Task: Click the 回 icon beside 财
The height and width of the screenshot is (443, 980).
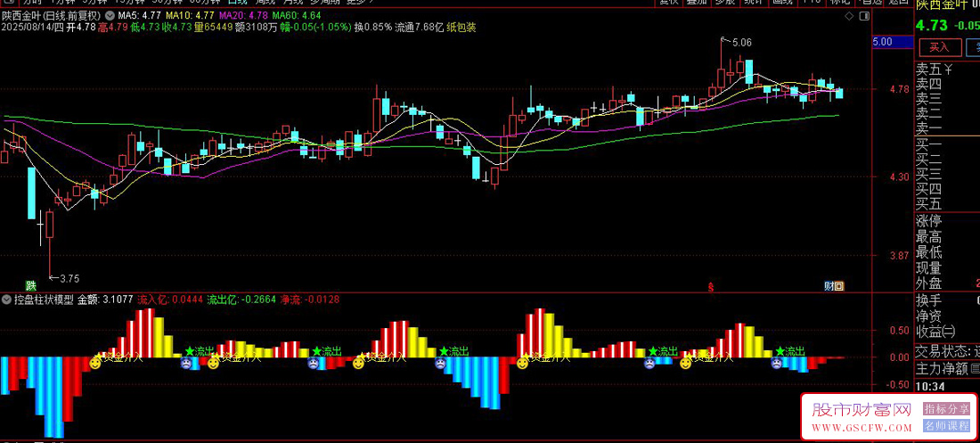Action: pyautogui.click(x=839, y=286)
